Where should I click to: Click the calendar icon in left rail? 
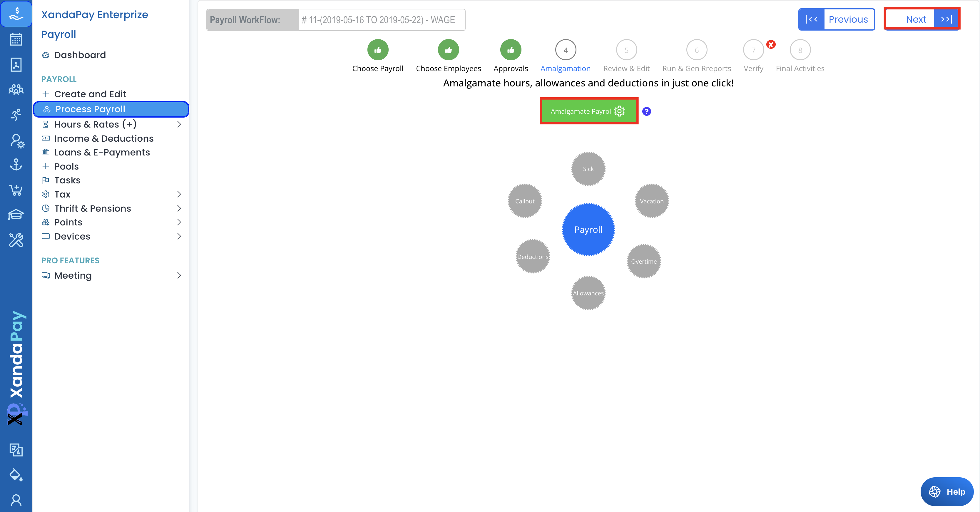[x=16, y=40]
